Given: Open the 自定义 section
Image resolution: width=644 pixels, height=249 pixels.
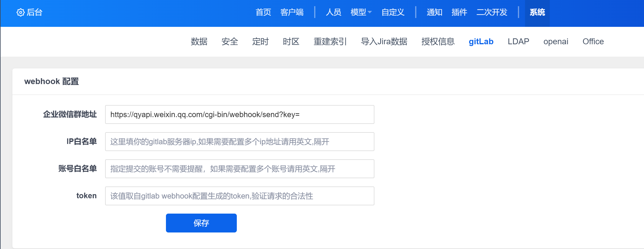Looking at the screenshot, I should [393, 12].
